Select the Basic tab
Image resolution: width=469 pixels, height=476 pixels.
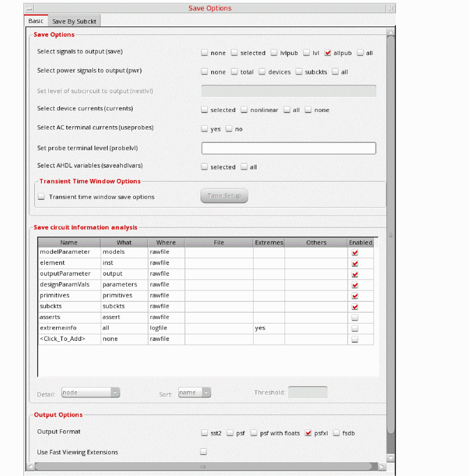(x=36, y=21)
